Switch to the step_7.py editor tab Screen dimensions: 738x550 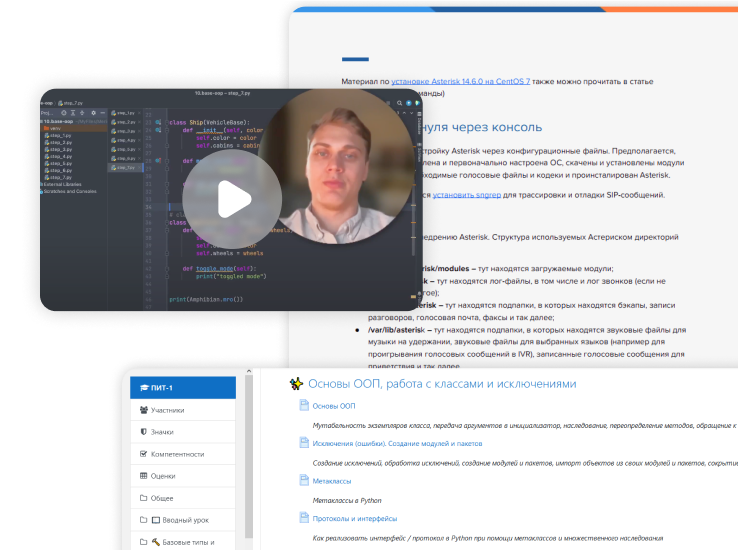pyautogui.click(x=125, y=167)
